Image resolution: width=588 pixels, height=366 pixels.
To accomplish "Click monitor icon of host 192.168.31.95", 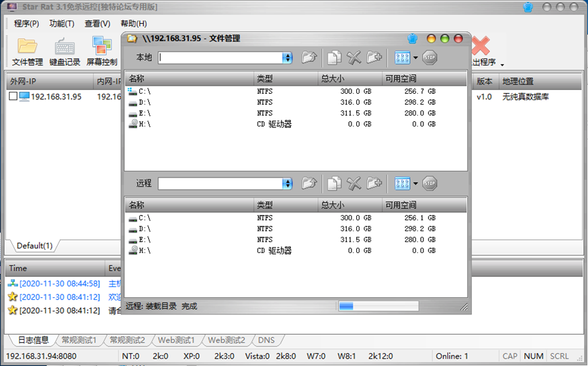I will tap(24, 97).
